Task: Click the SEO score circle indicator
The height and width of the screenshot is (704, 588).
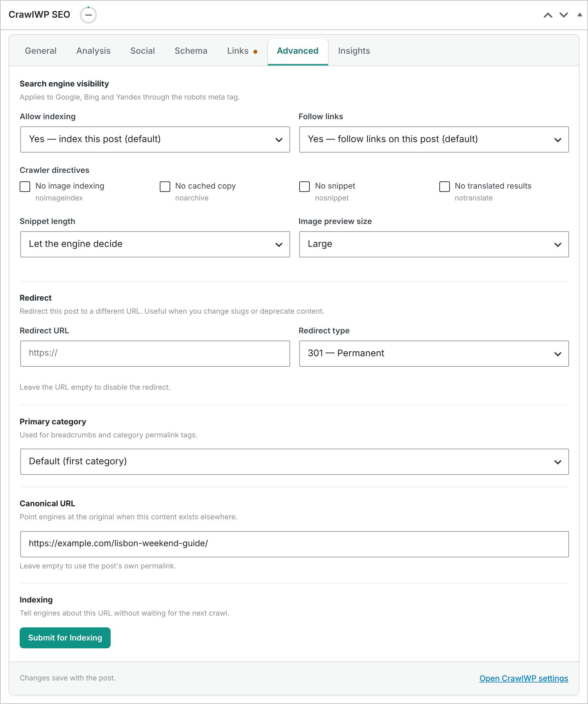Action: (x=88, y=15)
